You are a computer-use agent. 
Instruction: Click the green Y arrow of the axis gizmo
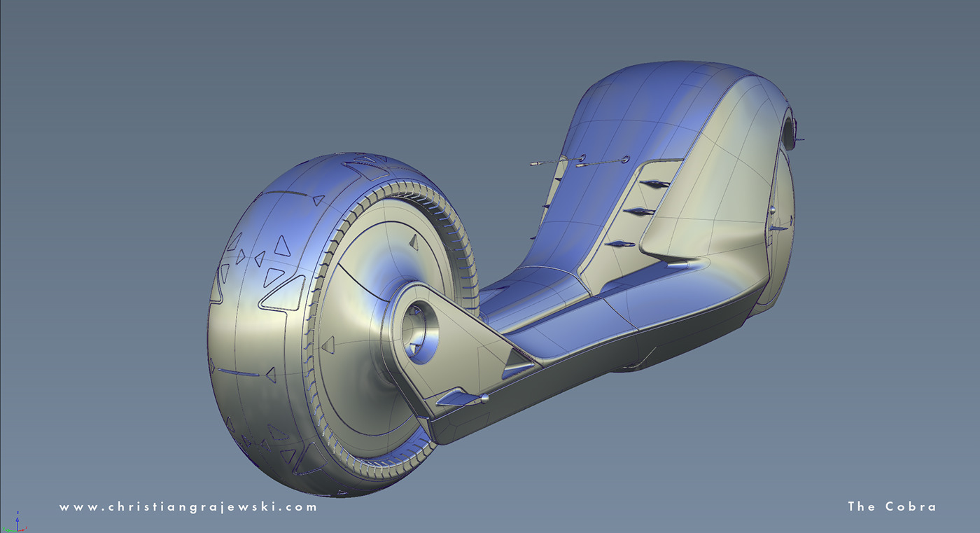click(x=8, y=530)
